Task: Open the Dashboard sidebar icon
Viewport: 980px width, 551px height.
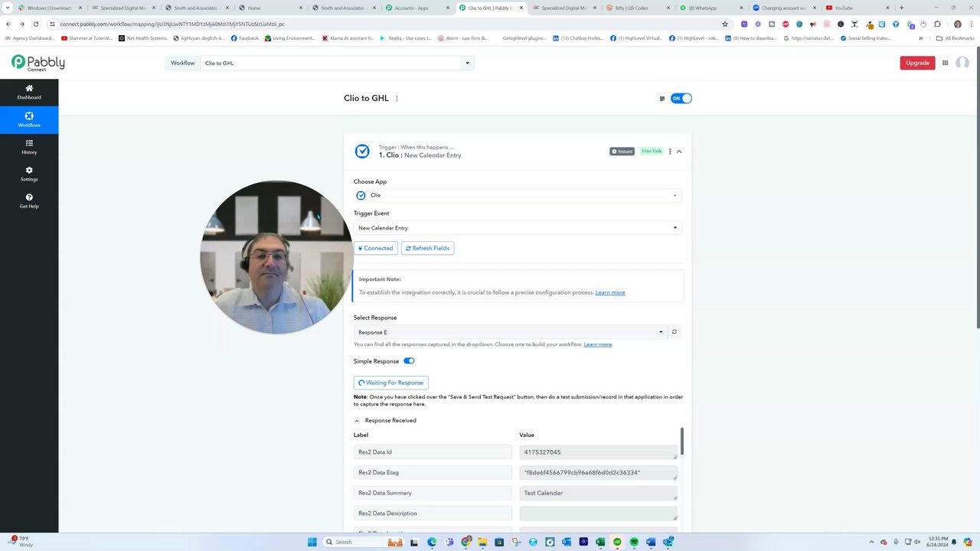Action: [29, 92]
